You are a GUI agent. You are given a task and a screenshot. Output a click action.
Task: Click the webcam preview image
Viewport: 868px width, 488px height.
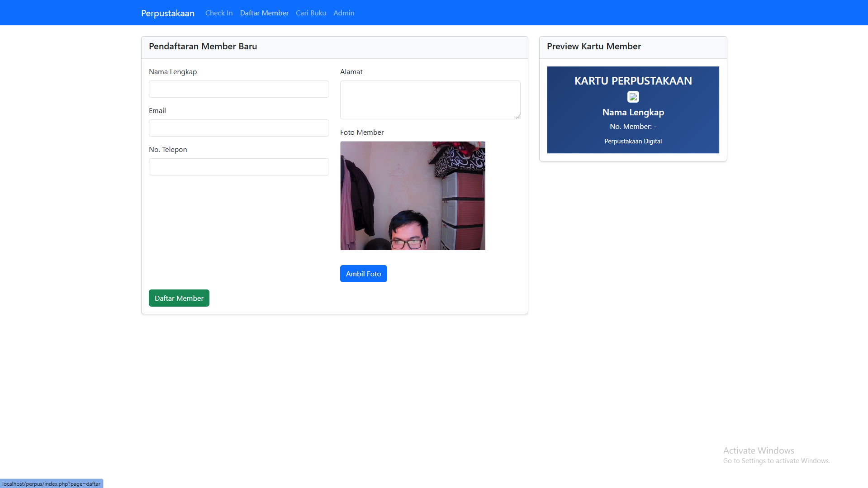coord(413,196)
